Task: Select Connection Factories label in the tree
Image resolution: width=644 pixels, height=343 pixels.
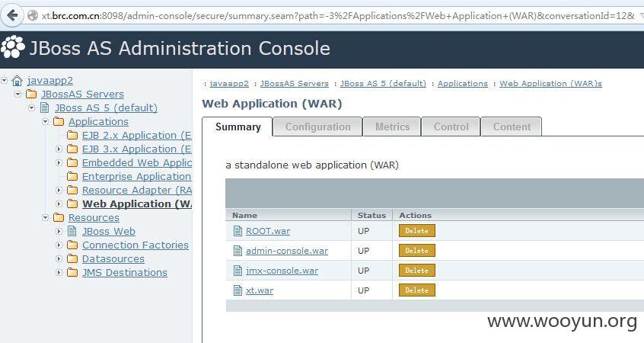Action: (x=135, y=245)
